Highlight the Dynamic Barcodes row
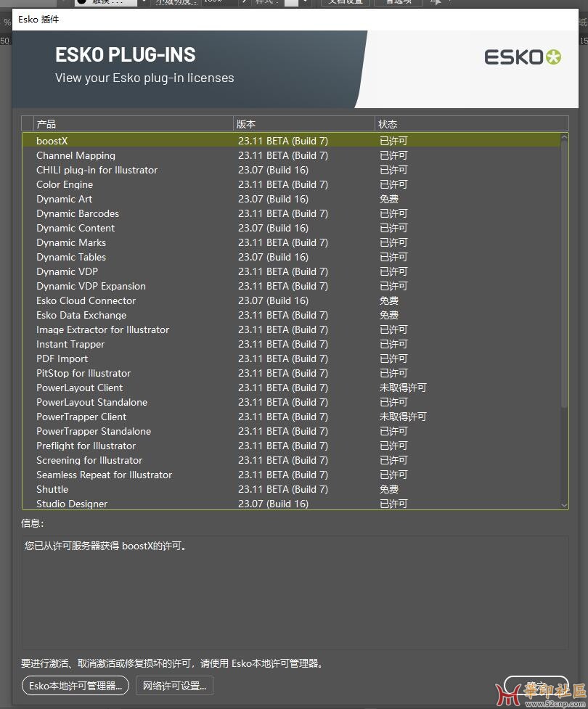 pyautogui.click(x=291, y=213)
